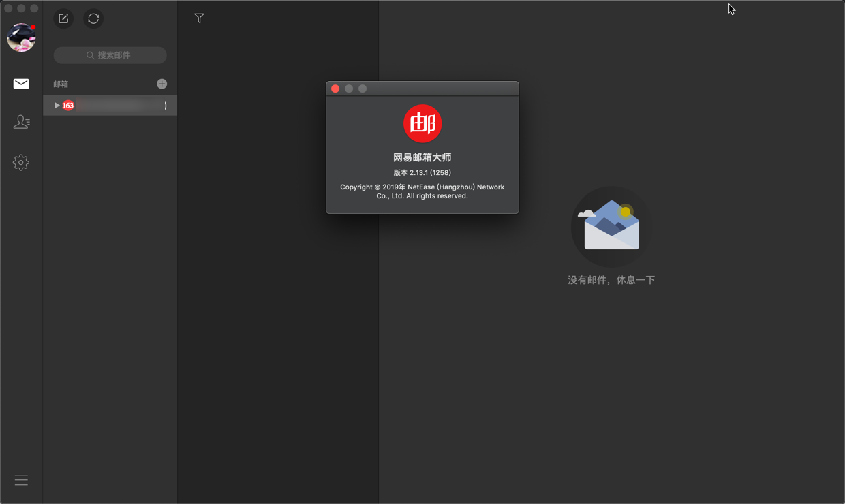The width and height of the screenshot is (845, 504).
Task: Open the hamburger menu at sidebar bottom
Action: pos(21,480)
